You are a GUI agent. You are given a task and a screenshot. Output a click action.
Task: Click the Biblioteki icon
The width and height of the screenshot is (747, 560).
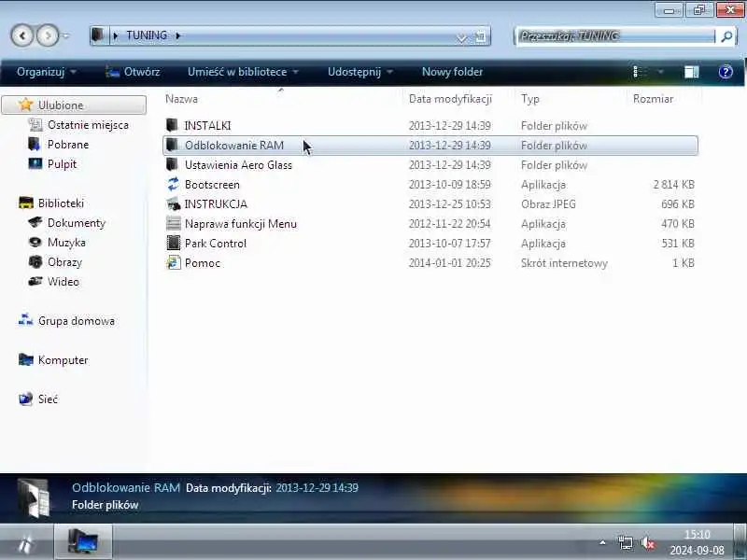point(26,203)
